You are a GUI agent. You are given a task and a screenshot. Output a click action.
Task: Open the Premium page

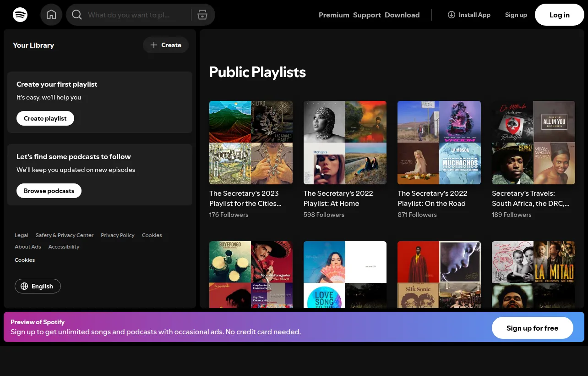pos(334,15)
